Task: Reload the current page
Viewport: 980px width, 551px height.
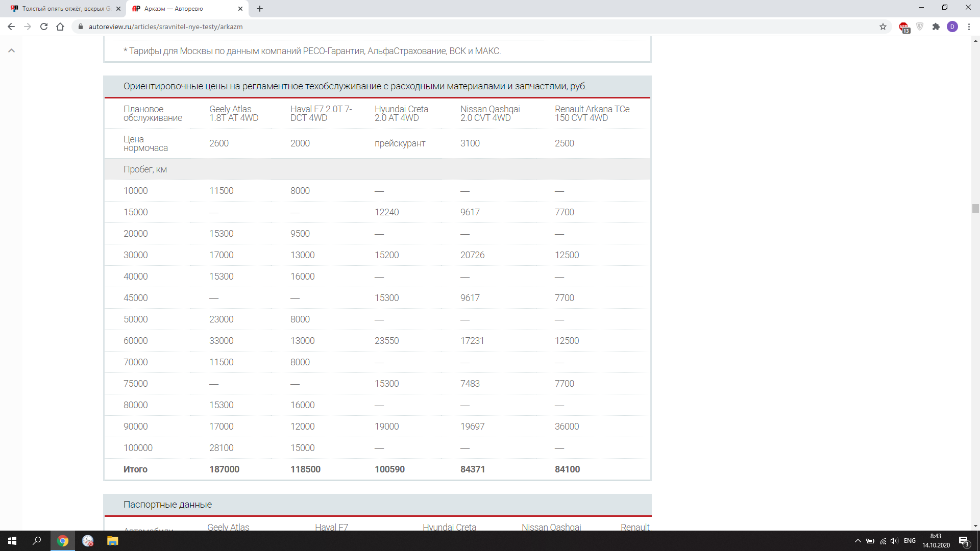Action: click(x=44, y=27)
